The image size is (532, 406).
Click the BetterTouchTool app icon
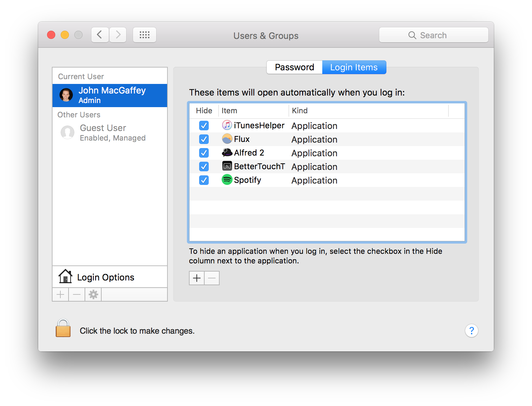point(227,166)
